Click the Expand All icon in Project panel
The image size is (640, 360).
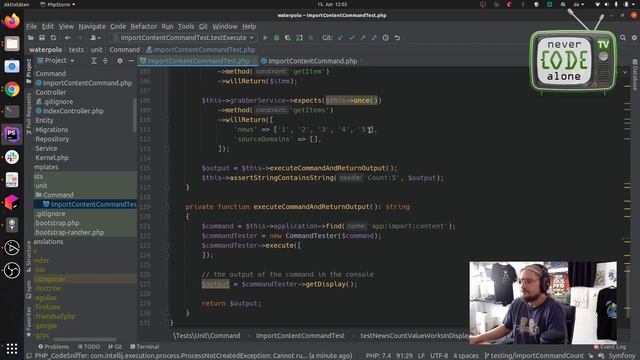click(x=93, y=60)
